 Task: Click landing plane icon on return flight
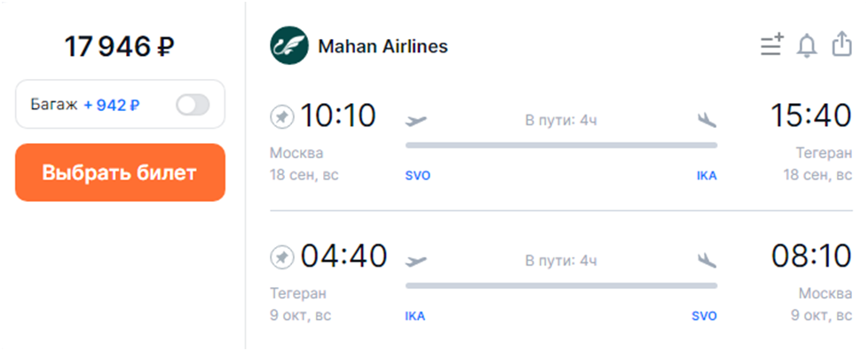[x=706, y=260]
